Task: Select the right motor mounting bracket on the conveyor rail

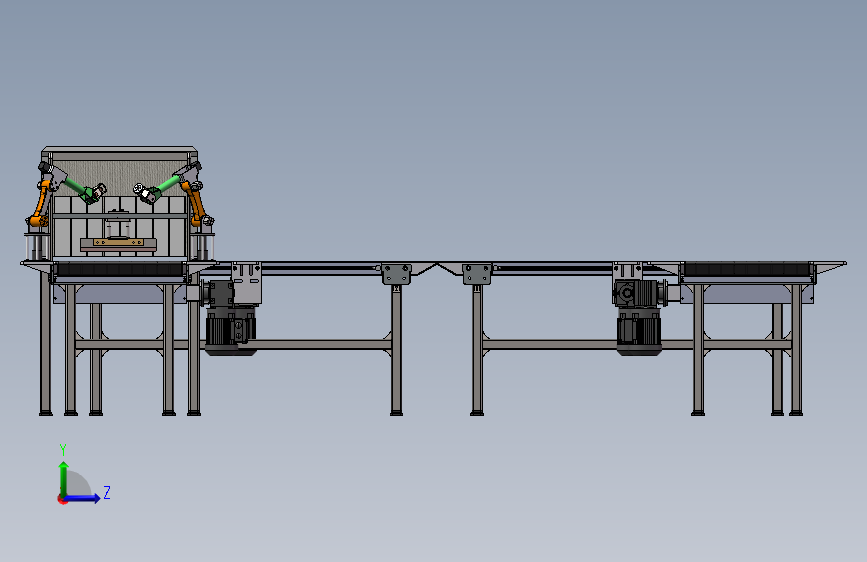Action: [627, 272]
